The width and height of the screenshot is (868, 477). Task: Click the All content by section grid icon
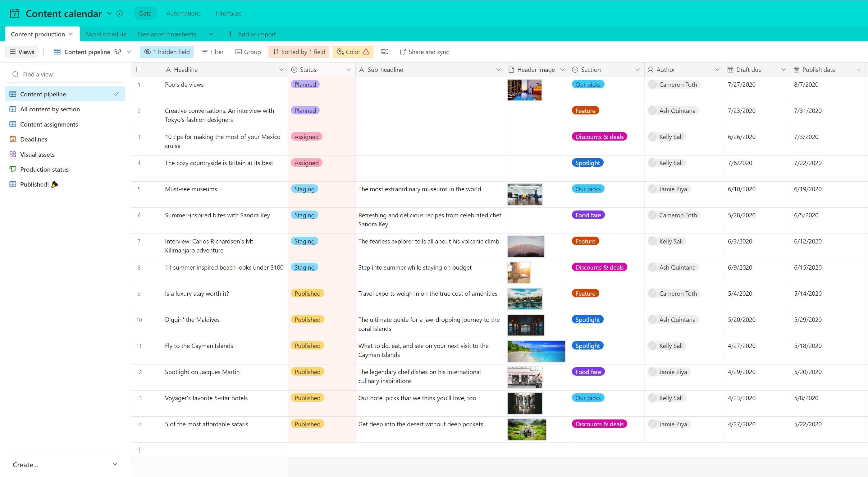(x=13, y=109)
